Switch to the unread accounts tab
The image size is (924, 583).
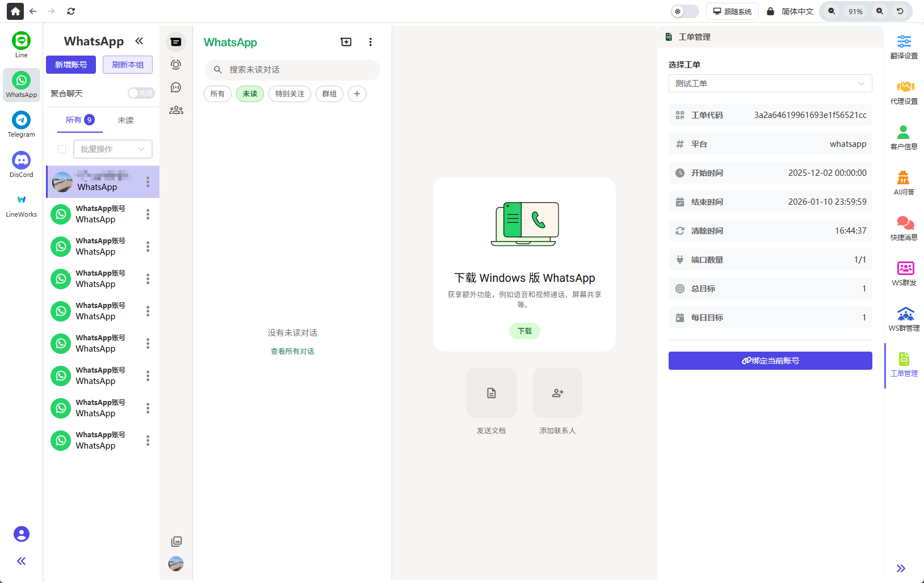pyautogui.click(x=125, y=120)
